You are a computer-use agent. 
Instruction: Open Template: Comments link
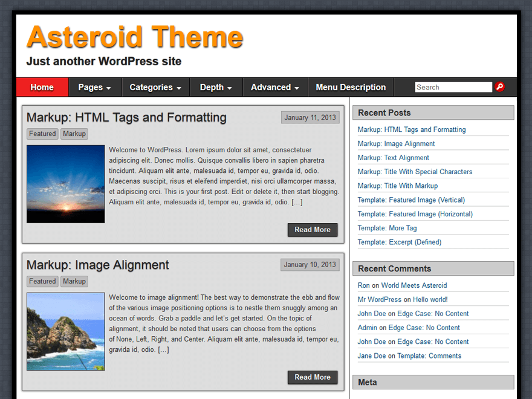tap(429, 356)
